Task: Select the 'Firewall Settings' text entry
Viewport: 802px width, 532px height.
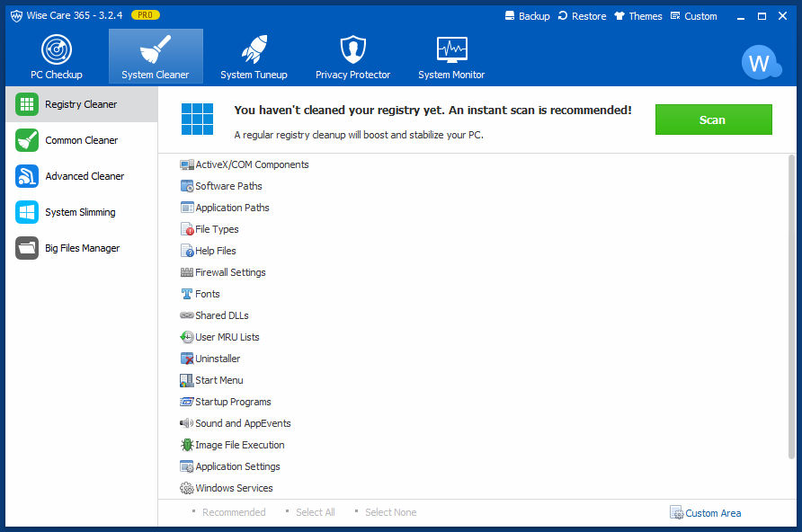Action: [x=231, y=272]
